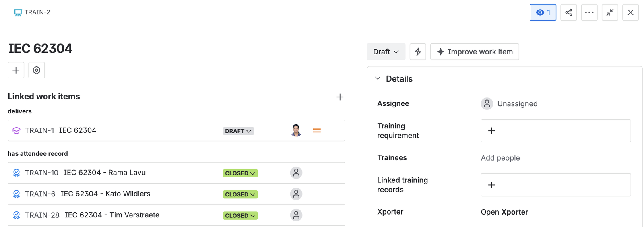644x227 pixels.
Task: Click the lightning bolt automation icon
Action: (x=418, y=52)
